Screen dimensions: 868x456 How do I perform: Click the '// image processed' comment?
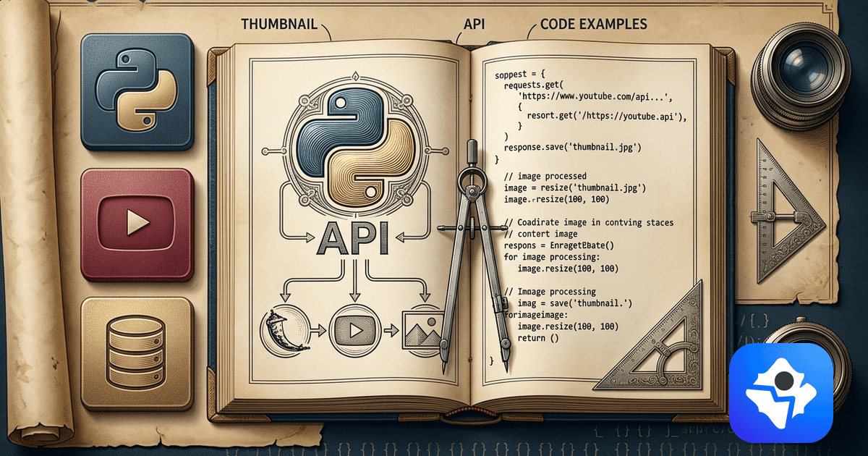(545, 176)
